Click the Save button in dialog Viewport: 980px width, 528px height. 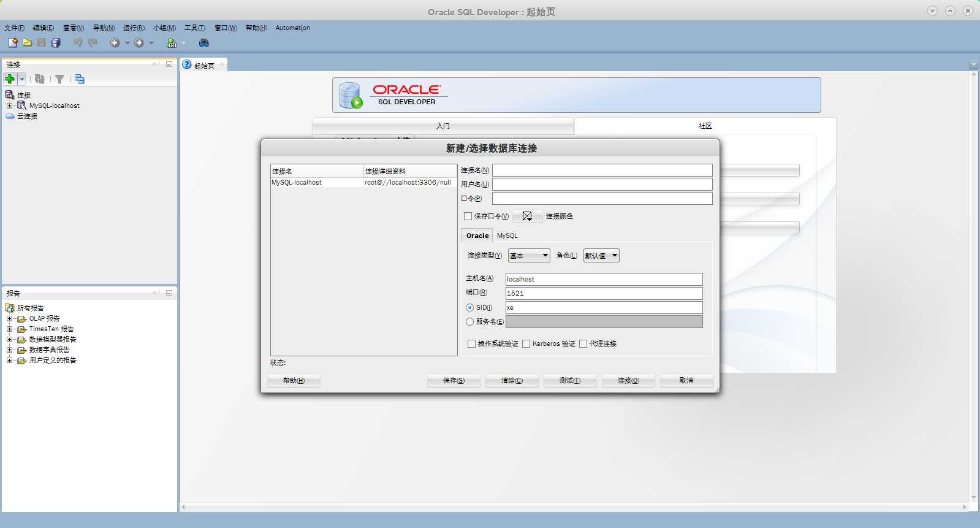454,381
